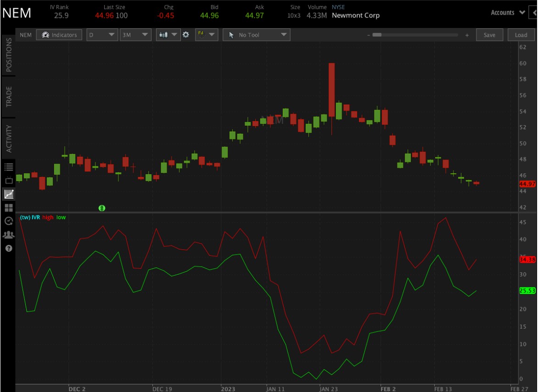The height and width of the screenshot is (392, 538).
Task: Open the candlestick chart style dropdown
Action: (x=168, y=35)
